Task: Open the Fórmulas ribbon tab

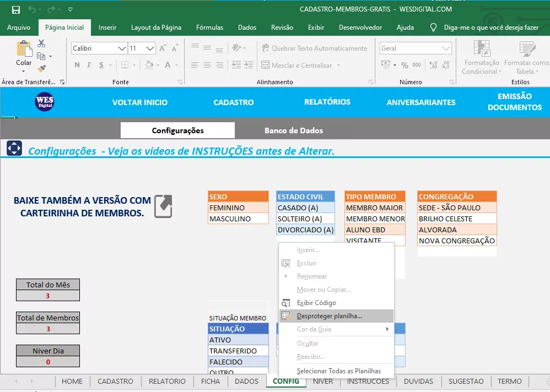Action: [210, 28]
